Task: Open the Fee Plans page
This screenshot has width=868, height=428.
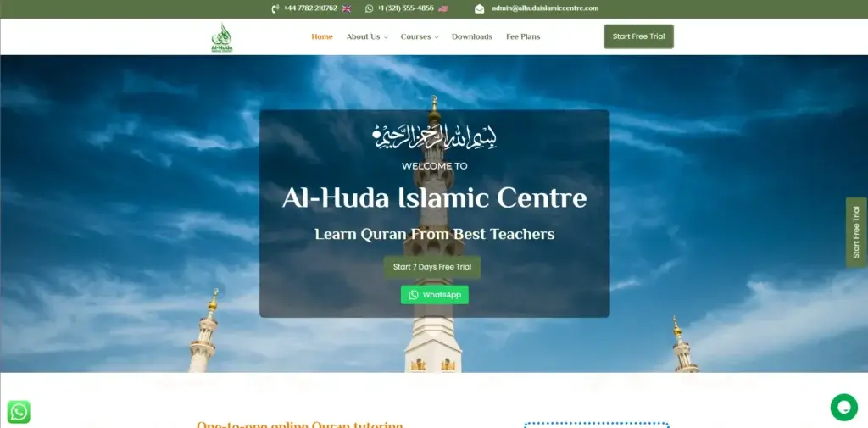Action: (523, 36)
